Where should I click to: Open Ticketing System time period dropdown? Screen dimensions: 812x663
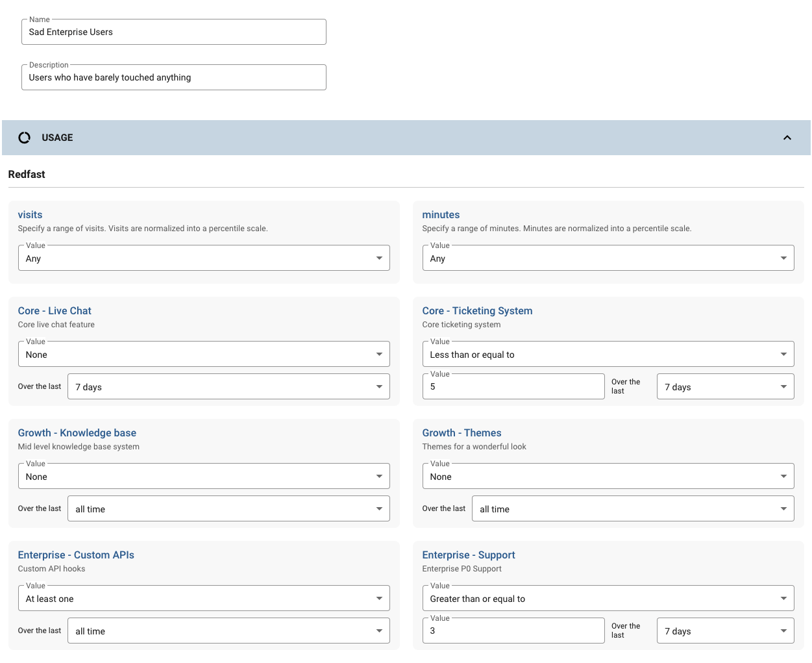click(x=725, y=386)
